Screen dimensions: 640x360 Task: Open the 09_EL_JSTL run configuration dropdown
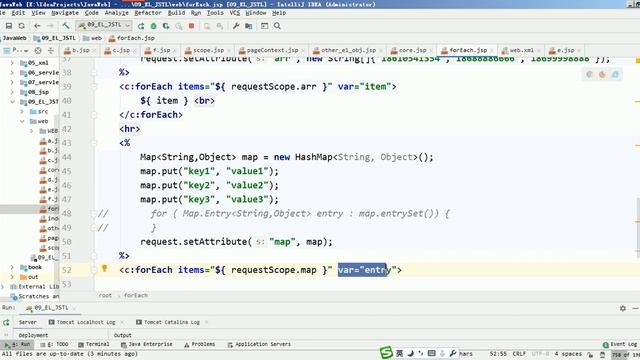click(104, 25)
